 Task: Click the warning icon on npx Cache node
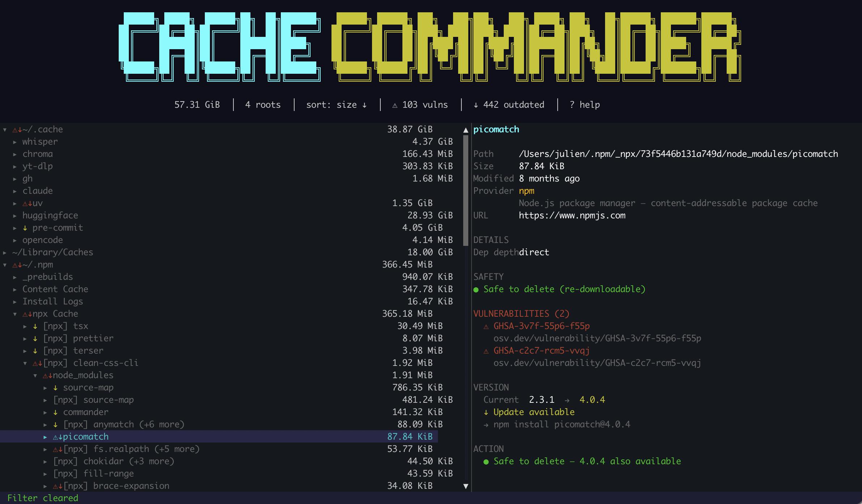(26, 313)
